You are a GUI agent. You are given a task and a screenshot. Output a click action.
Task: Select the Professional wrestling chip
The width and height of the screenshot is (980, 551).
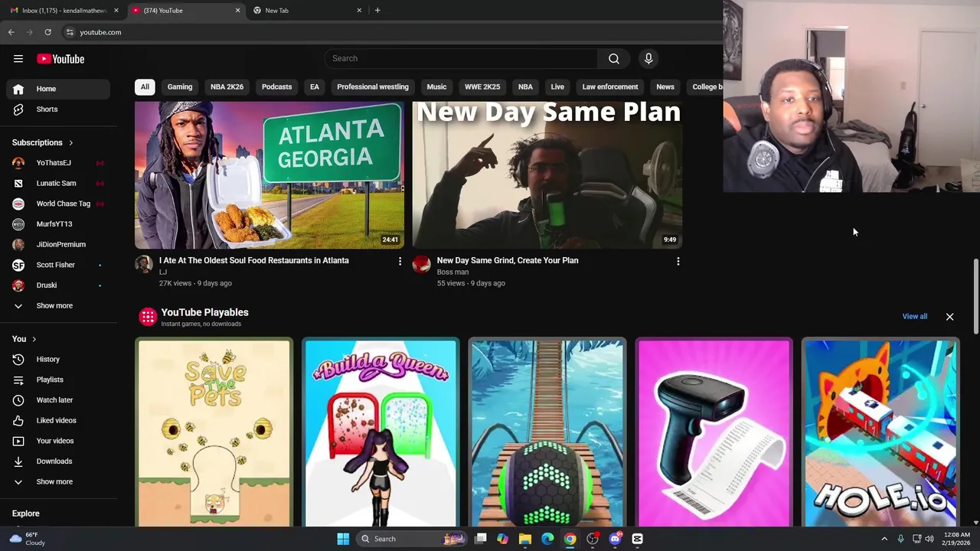point(373,86)
